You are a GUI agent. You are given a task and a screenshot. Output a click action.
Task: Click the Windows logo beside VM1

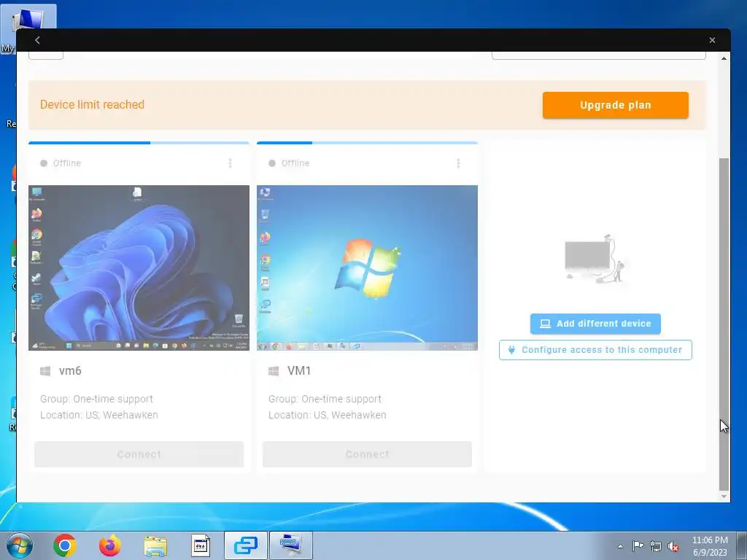point(274,371)
